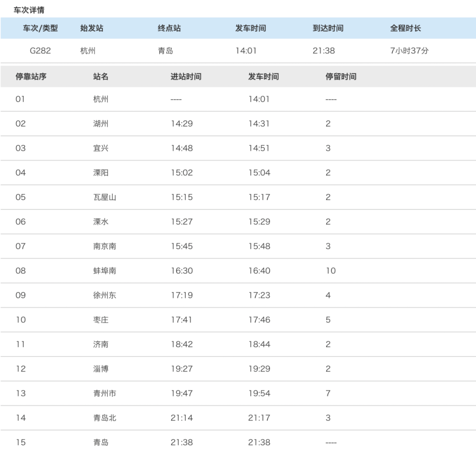Select the 瓦屋山 station name
This screenshot has height=454, width=476.
tap(104, 197)
